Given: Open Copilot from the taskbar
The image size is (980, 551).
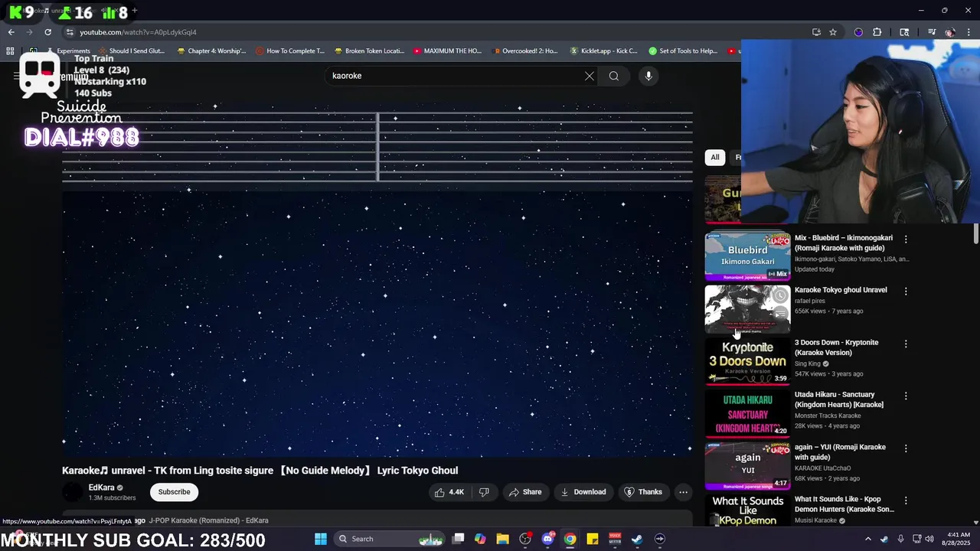Looking at the screenshot, I should (x=480, y=539).
